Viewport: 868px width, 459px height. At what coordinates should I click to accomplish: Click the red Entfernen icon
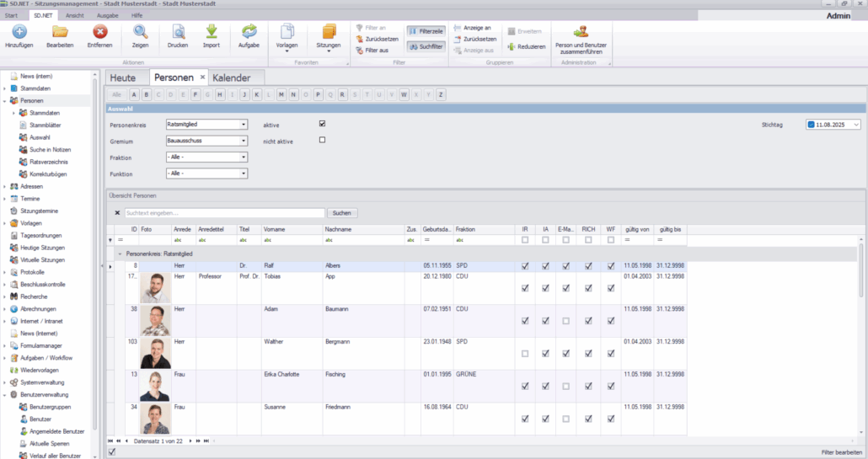click(x=100, y=33)
